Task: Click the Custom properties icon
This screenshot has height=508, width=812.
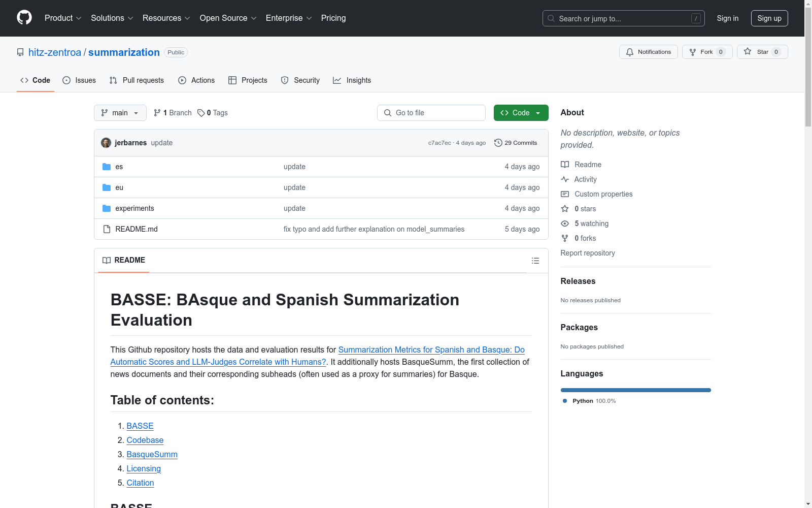Action: tap(565, 194)
